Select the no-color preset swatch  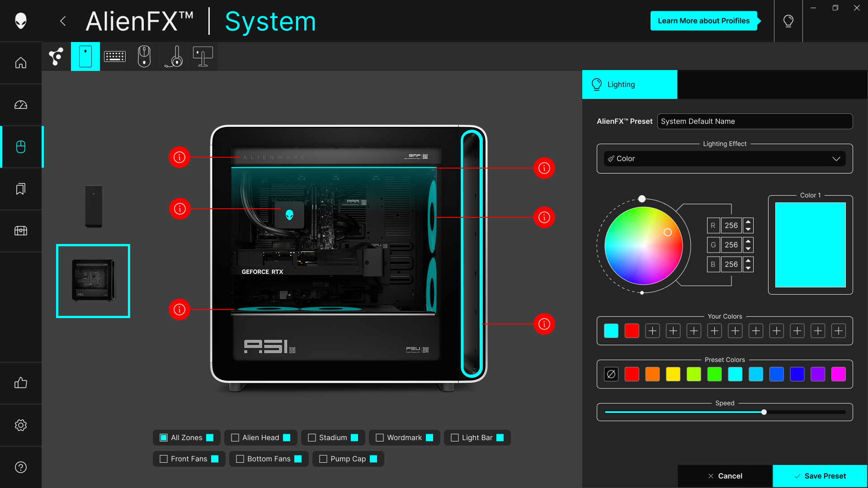611,374
